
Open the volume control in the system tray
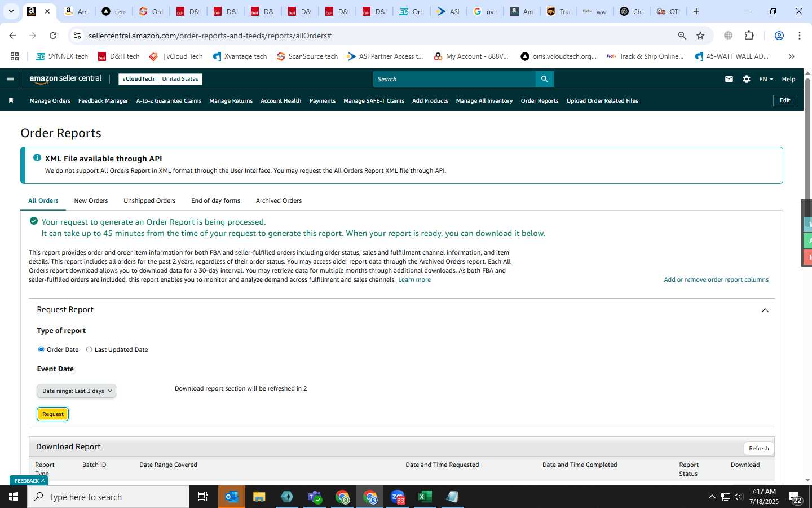pos(739,497)
